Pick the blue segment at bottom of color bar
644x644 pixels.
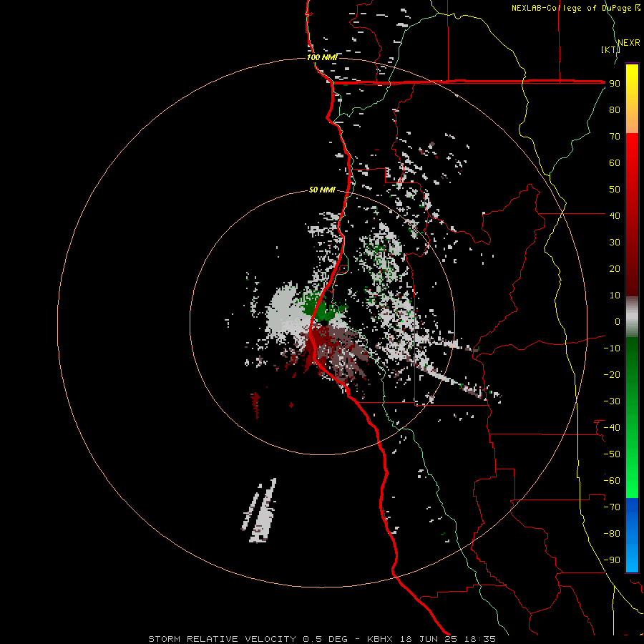[x=632, y=535]
